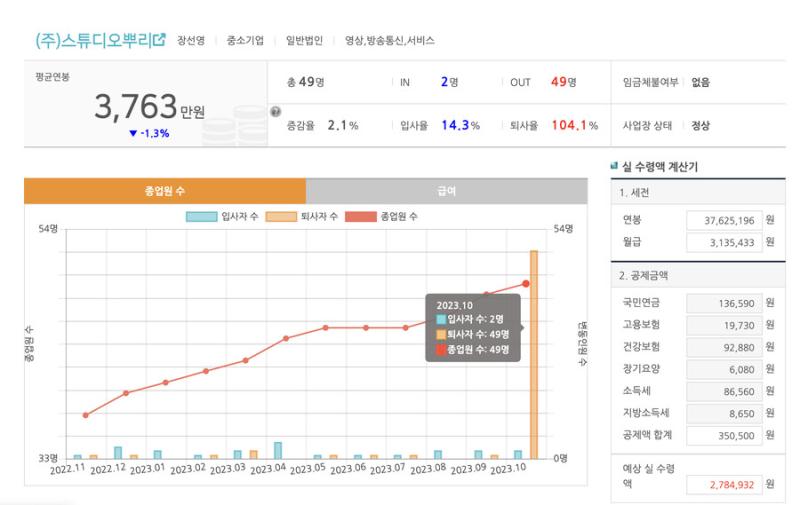
Task: Click the 국민연금 field 136,590
Action: point(724,304)
